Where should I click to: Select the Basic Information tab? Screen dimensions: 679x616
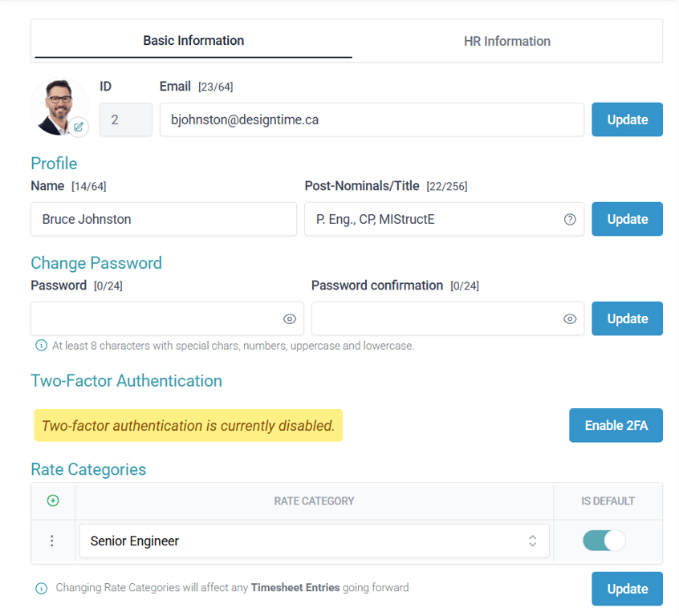point(193,40)
